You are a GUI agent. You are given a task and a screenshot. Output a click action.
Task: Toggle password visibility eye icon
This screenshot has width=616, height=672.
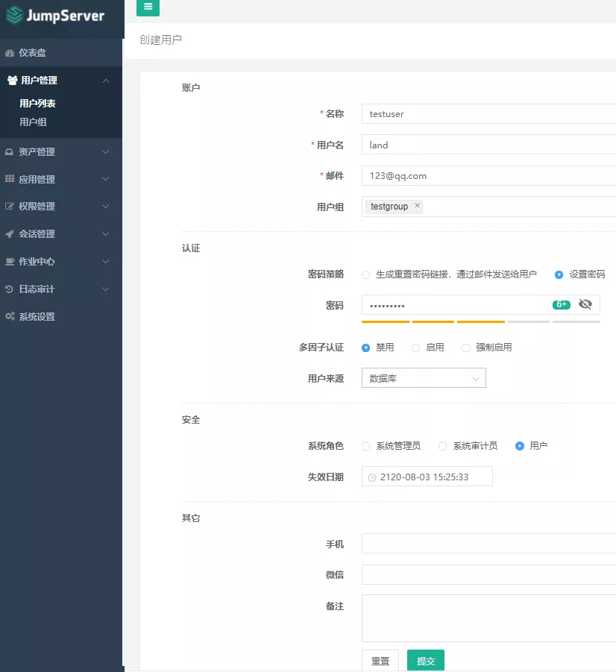click(585, 304)
